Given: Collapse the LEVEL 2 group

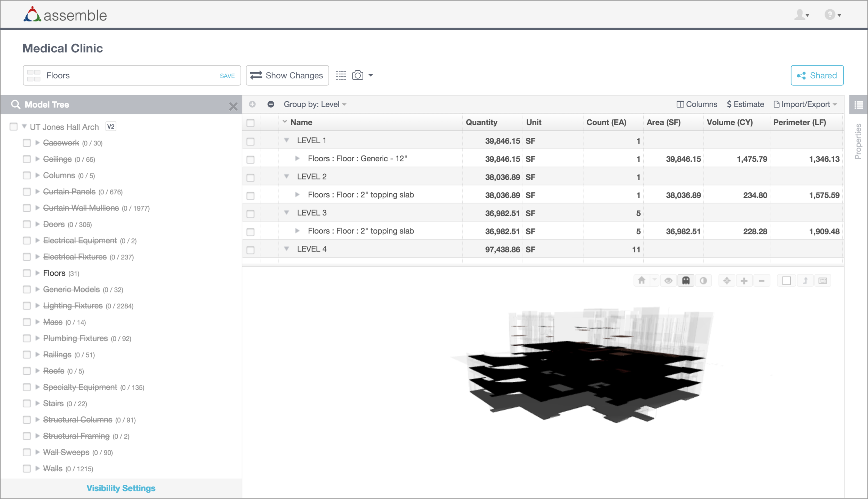Looking at the screenshot, I should coord(287,176).
